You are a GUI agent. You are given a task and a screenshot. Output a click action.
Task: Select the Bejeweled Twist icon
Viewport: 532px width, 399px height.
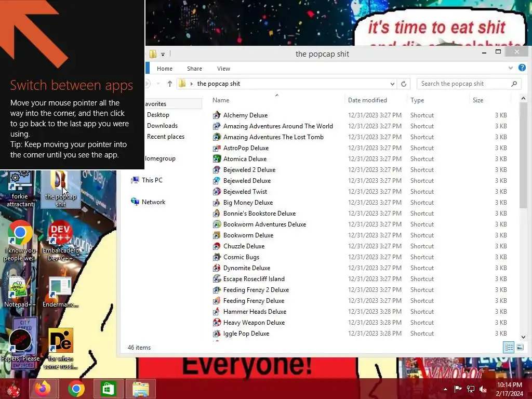point(217,192)
